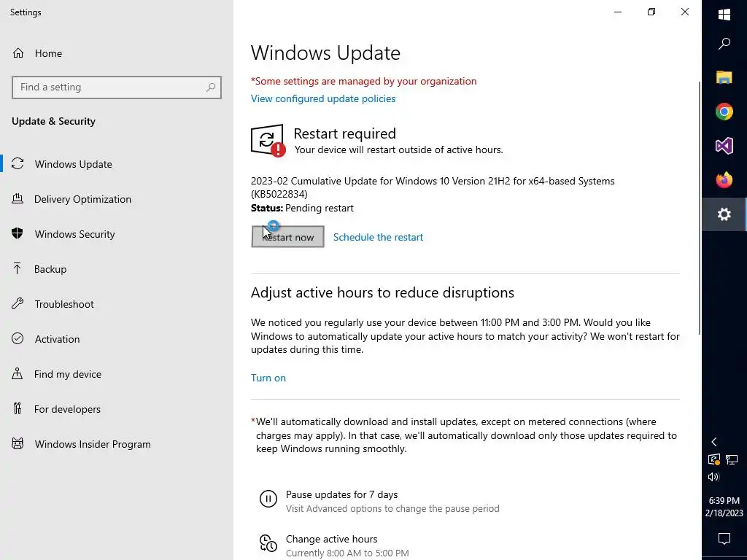Open the Windows Start button
The image size is (747, 560).
point(724,15)
